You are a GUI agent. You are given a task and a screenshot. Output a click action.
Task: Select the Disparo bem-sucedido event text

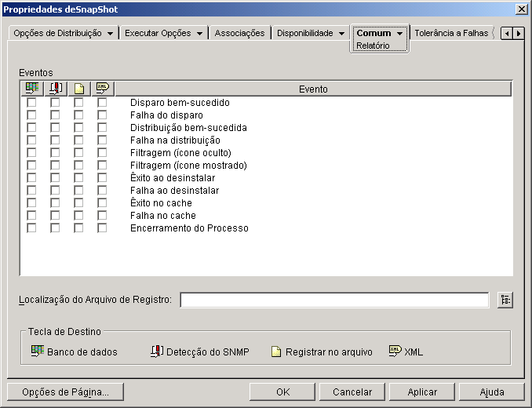(x=180, y=103)
